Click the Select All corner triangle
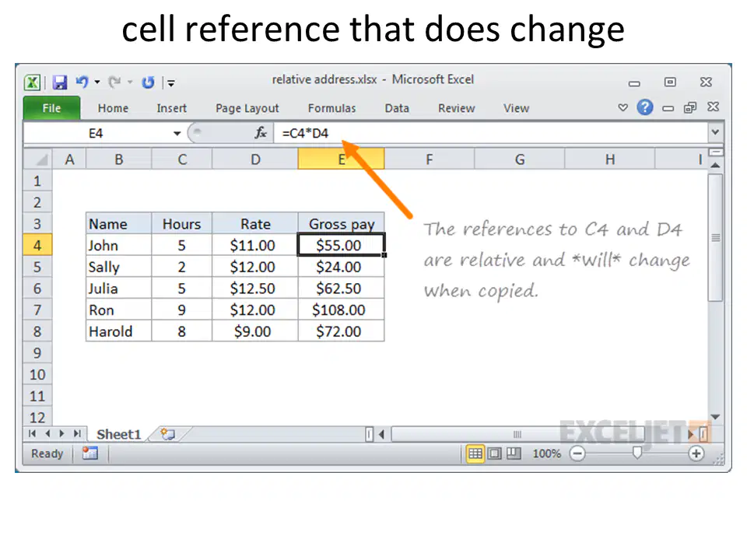The height and width of the screenshot is (560, 747). click(x=37, y=159)
